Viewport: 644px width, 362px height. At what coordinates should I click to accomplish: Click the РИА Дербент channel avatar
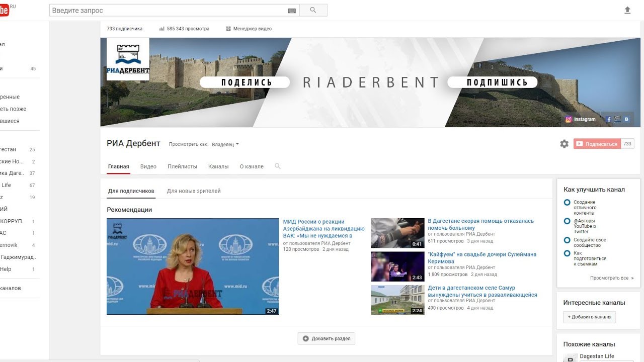tap(128, 59)
